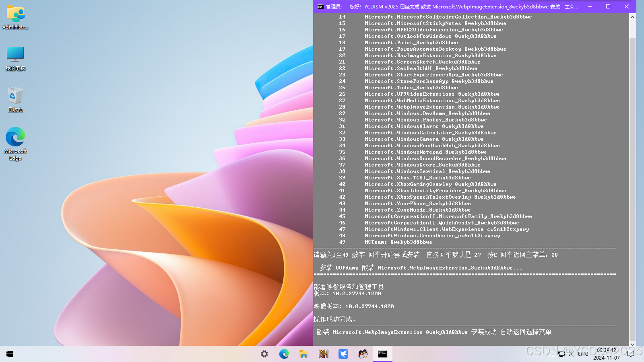Click row 28 WebpImageExtension in the list

(419, 107)
